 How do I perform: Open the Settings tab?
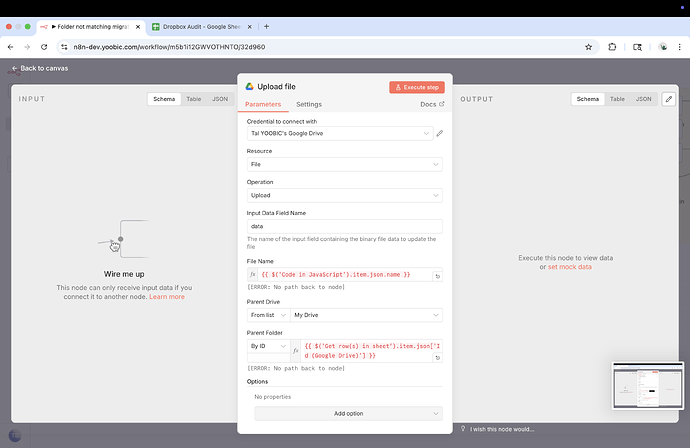pos(309,104)
